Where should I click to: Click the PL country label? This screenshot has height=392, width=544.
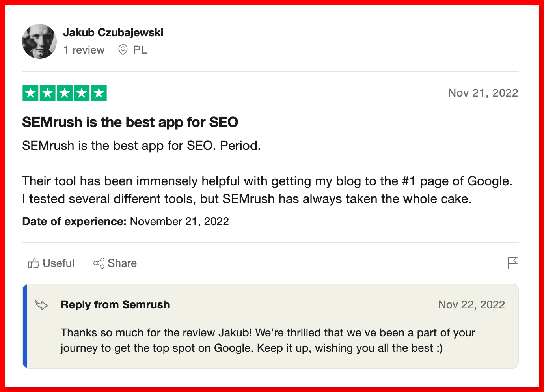pyautogui.click(x=140, y=50)
